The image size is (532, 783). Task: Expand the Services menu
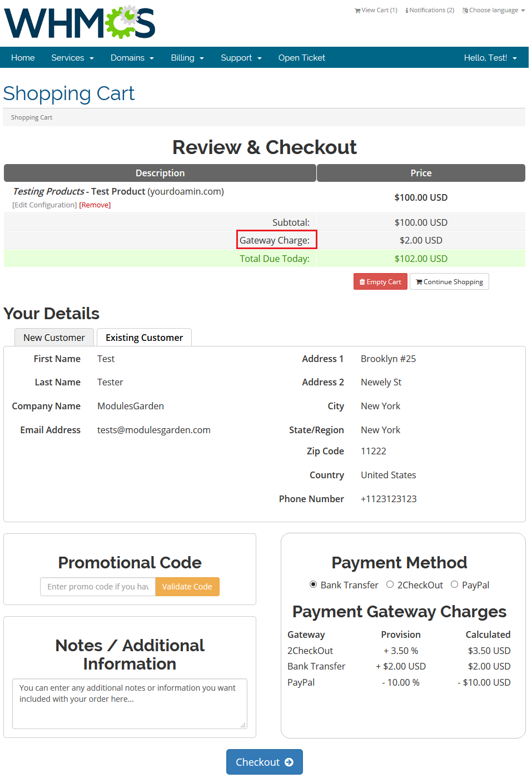pyautogui.click(x=72, y=58)
